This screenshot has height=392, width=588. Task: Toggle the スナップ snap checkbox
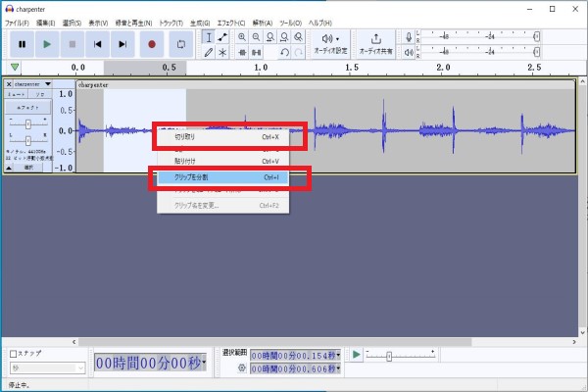pyautogui.click(x=13, y=354)
